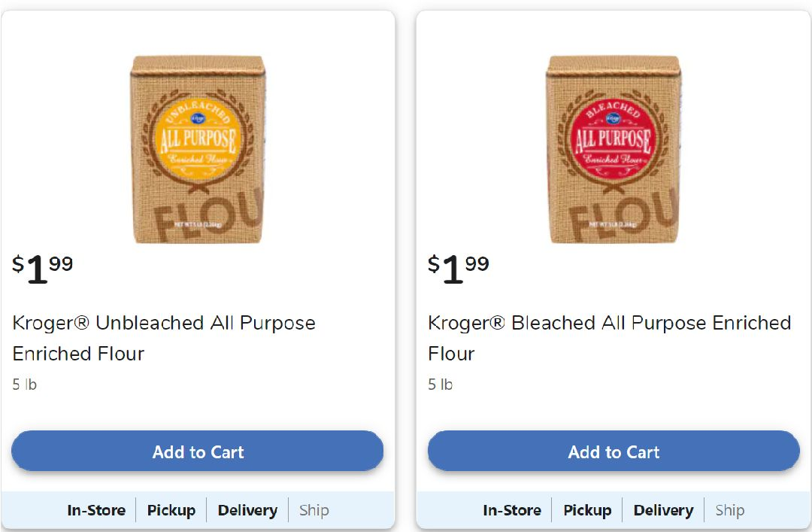Open Kroger Bleached All Purpose Enriched Flour link

(609, 338)
